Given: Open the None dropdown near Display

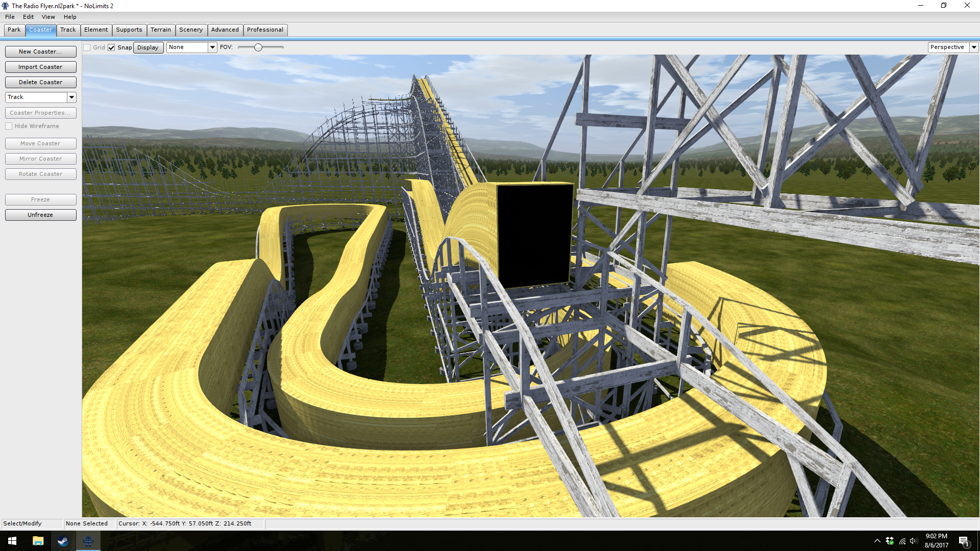Looking at the screenshot, I should pos(212,47).
